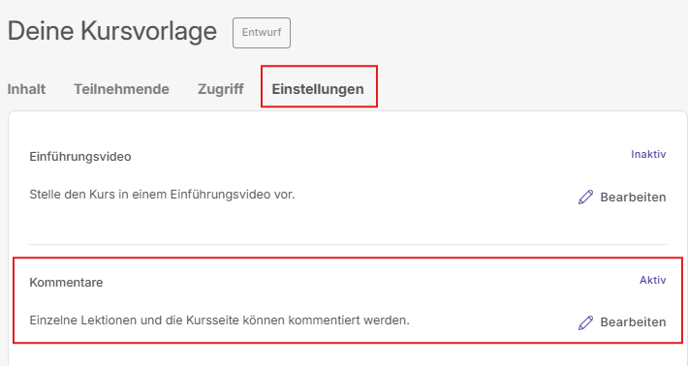Screen dimensions: 688x366
Task: Switch to the Teilnehmende tab
Action: (x=122, y=89)
